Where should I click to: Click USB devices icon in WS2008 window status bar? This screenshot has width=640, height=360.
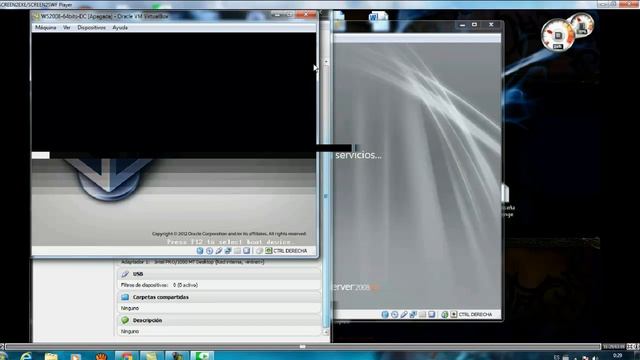tap(219, 251)
